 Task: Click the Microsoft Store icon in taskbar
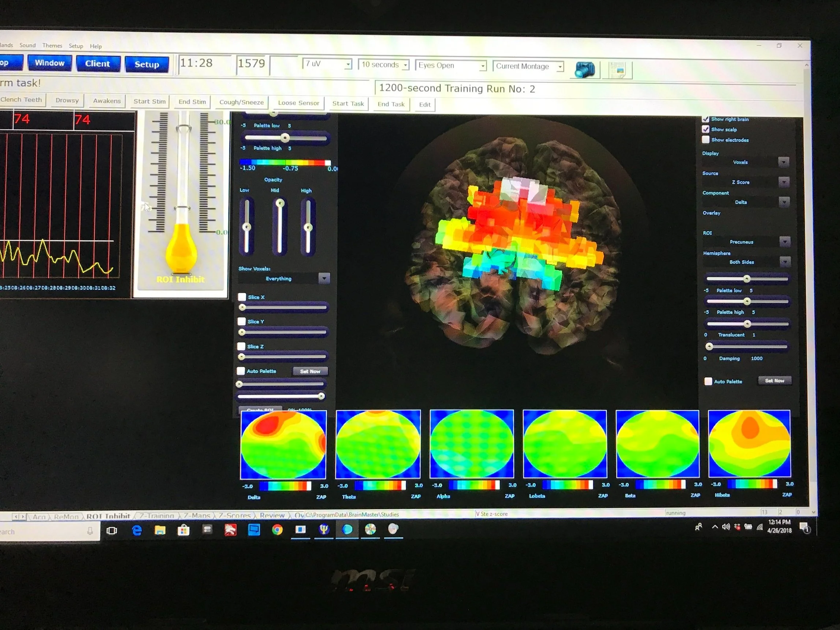pyautogui.click(x=183, y=530)
